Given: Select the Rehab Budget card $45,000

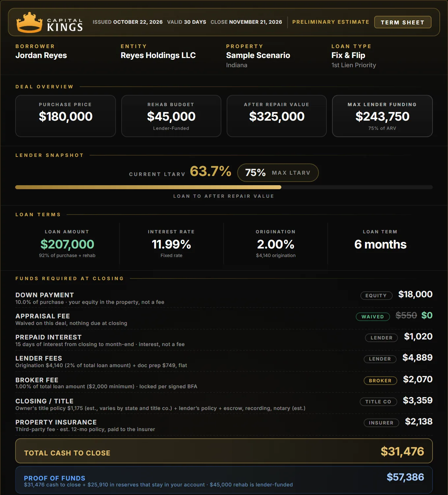Looking at the screenshot, I should 171,116.
